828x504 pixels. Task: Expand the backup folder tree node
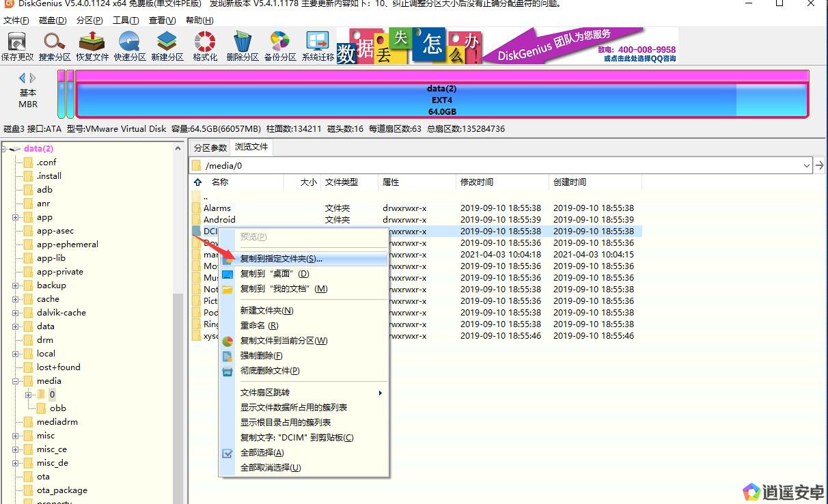coord(15,285)
